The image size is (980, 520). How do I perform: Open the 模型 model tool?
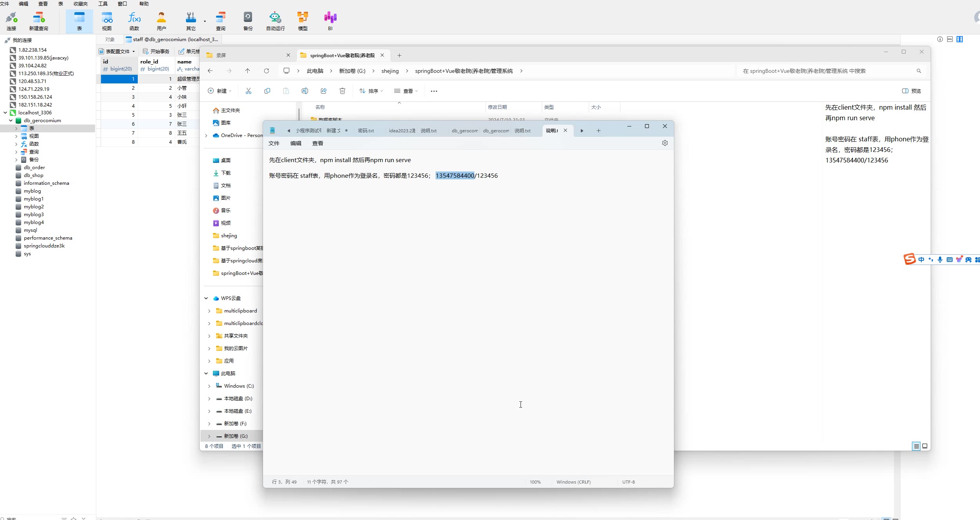(303, 21)
